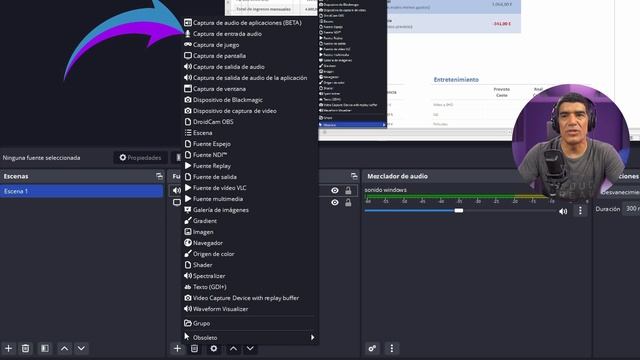Click sonido windows channel label
Screen dimensions: 640x360
385,190
